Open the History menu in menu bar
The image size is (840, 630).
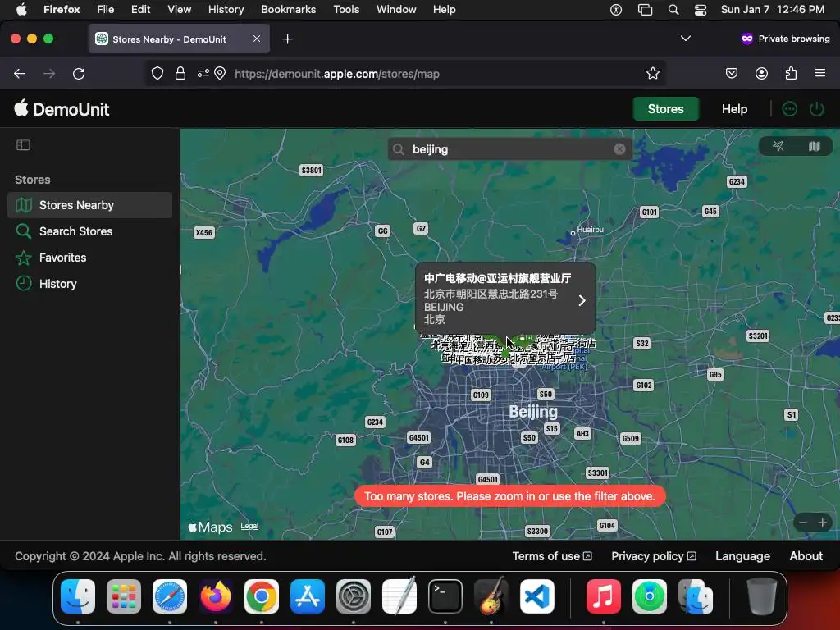(226, 10)
